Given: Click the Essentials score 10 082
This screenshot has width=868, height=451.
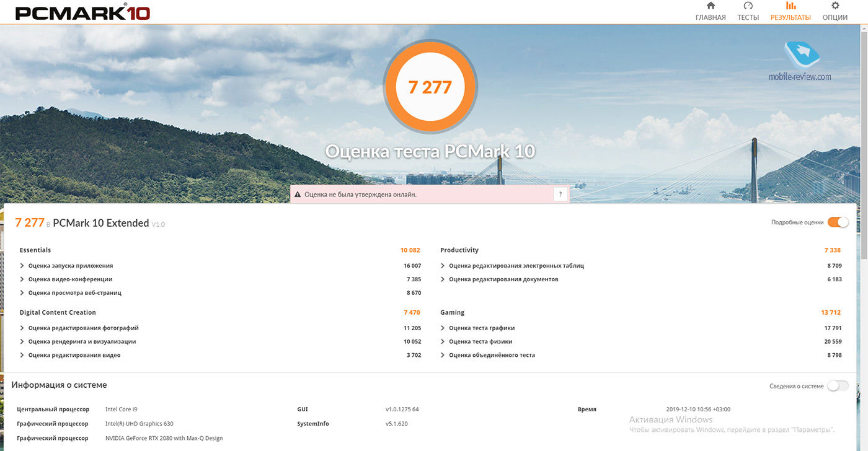Looking at the screenshot, I should [410, 250].
